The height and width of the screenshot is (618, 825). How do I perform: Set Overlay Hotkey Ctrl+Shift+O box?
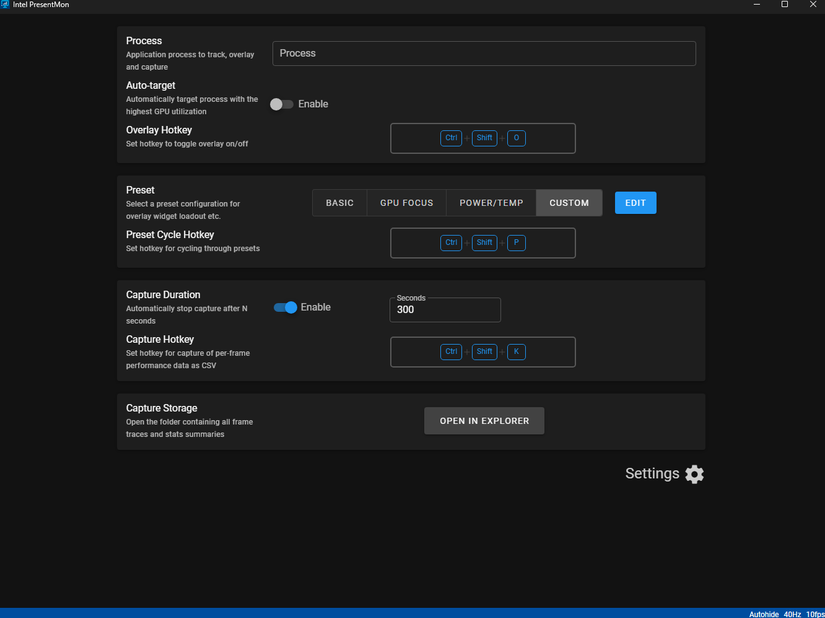click(483, 138)
